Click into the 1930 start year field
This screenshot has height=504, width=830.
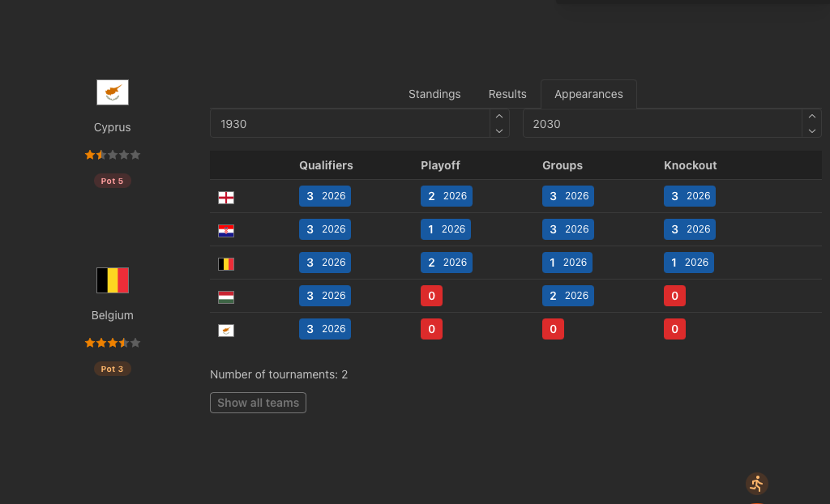(349, 124)
